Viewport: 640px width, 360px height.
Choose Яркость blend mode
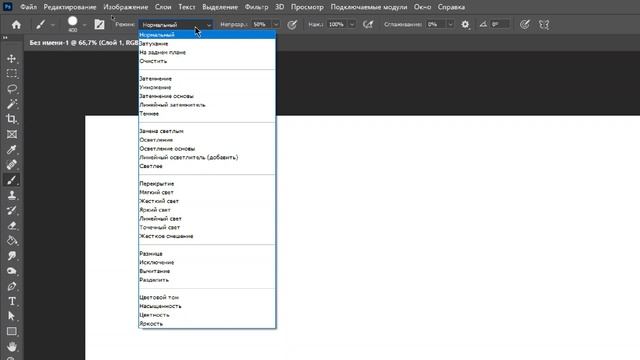point(207,324)
